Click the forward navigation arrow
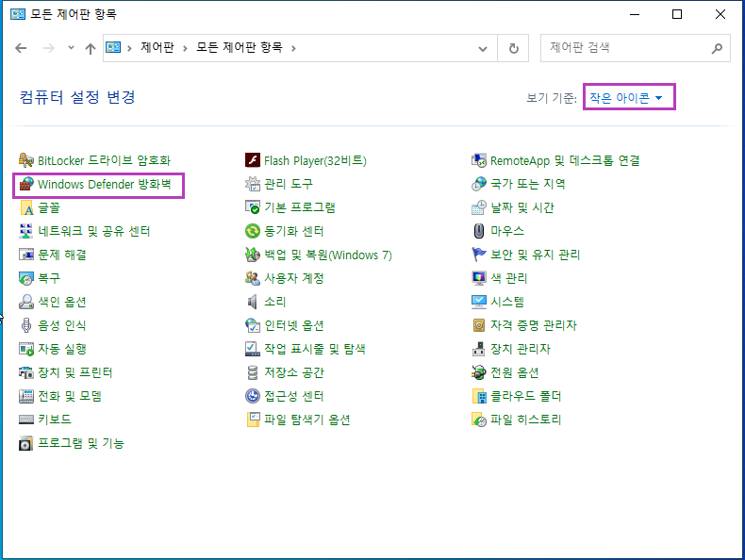Screen dimensions: 745x560 48,48
